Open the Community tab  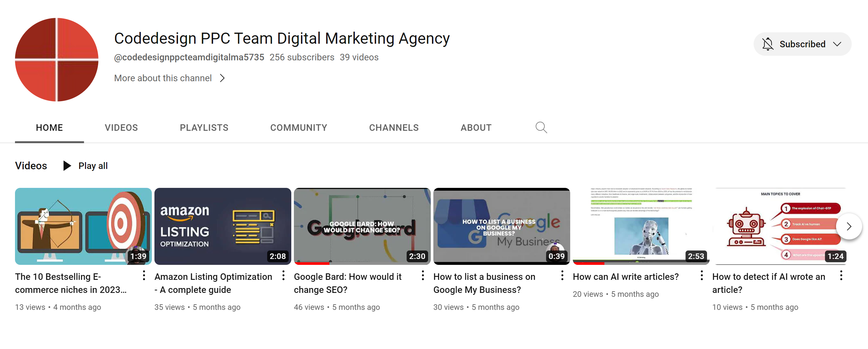[x=298, y=128]
